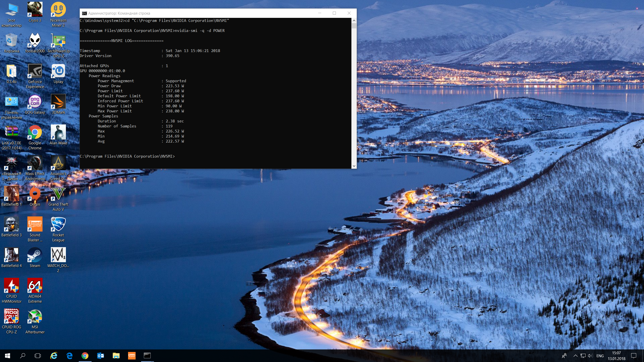Open the Command Prompt window system menu icon
The height and width of the screenshot is (362, 644).
pyautogui.click(x=85, y=13)
